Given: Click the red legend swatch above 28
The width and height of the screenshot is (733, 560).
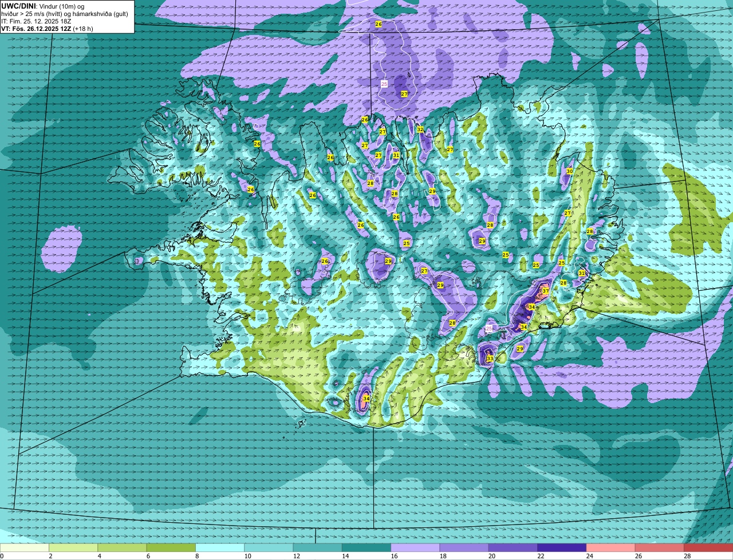Looking at the screenshot, I should point(708,548).
